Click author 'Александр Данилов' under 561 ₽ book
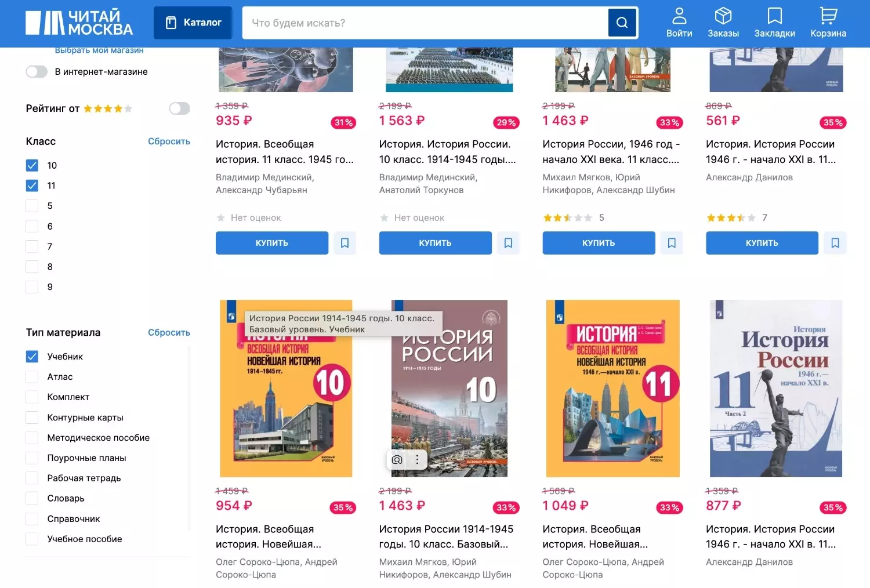 pyautogui.click(x=749, y=177)
